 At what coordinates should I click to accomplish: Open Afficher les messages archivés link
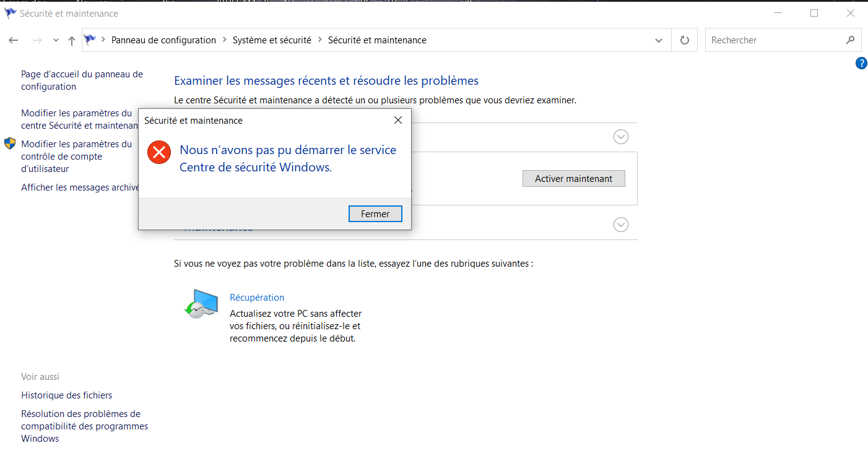coord(79,187)
